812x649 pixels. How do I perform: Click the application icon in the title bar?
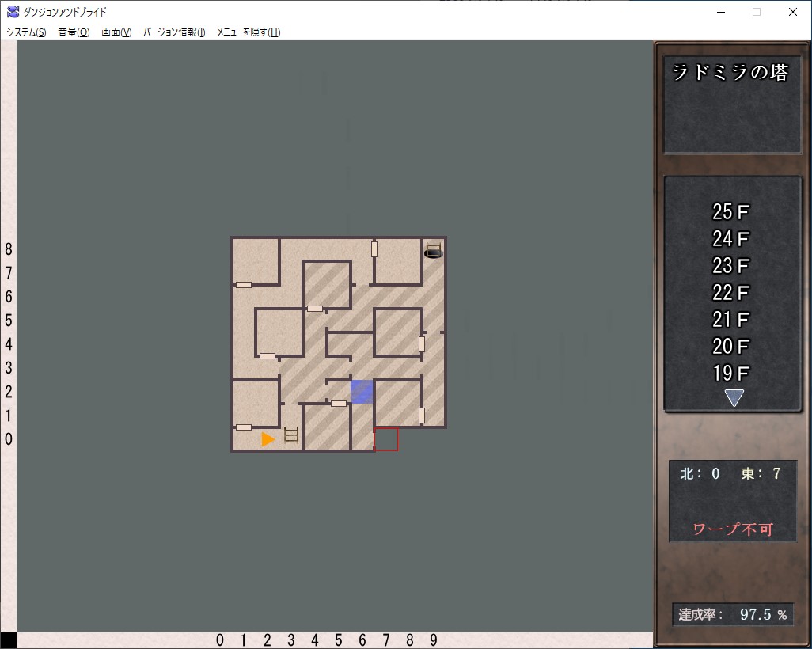(x=13, y=12)
